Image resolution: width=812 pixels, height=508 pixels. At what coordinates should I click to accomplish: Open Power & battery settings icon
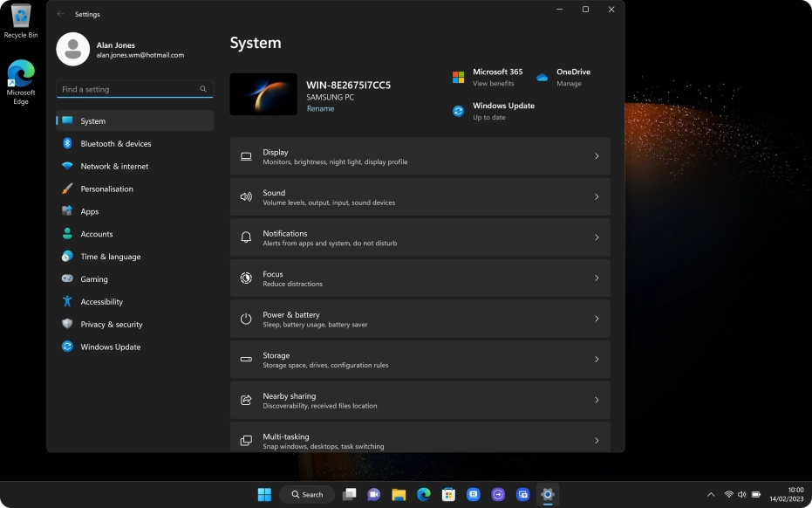click(245, 318)
